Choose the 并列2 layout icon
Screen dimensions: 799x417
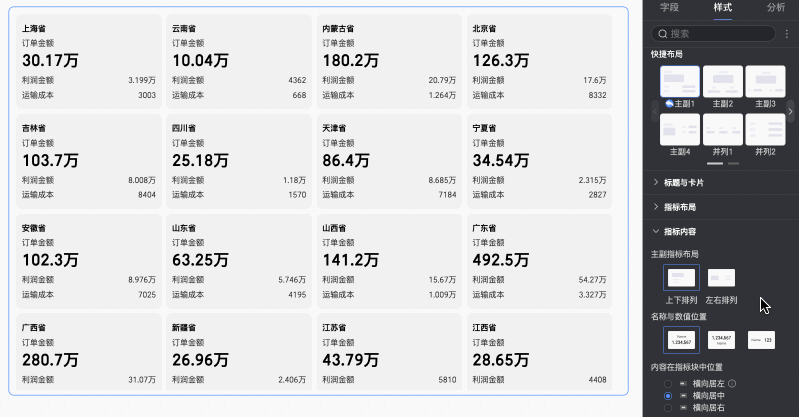[765, 129]
